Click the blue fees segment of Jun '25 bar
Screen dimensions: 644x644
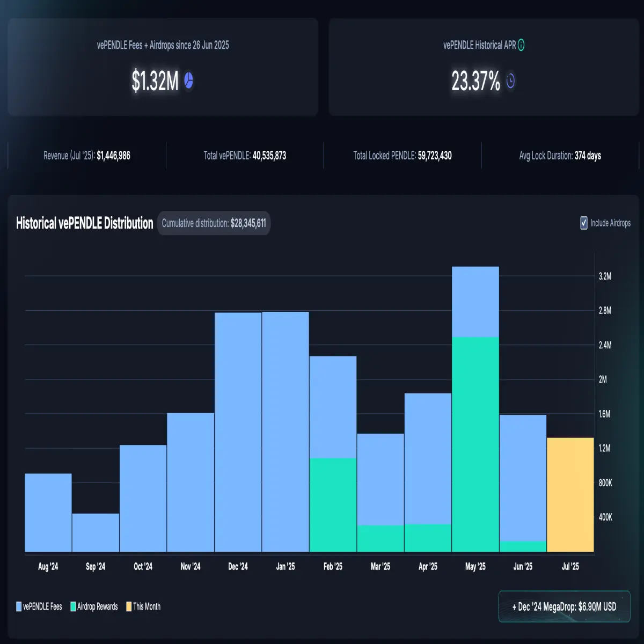(523, 478)
